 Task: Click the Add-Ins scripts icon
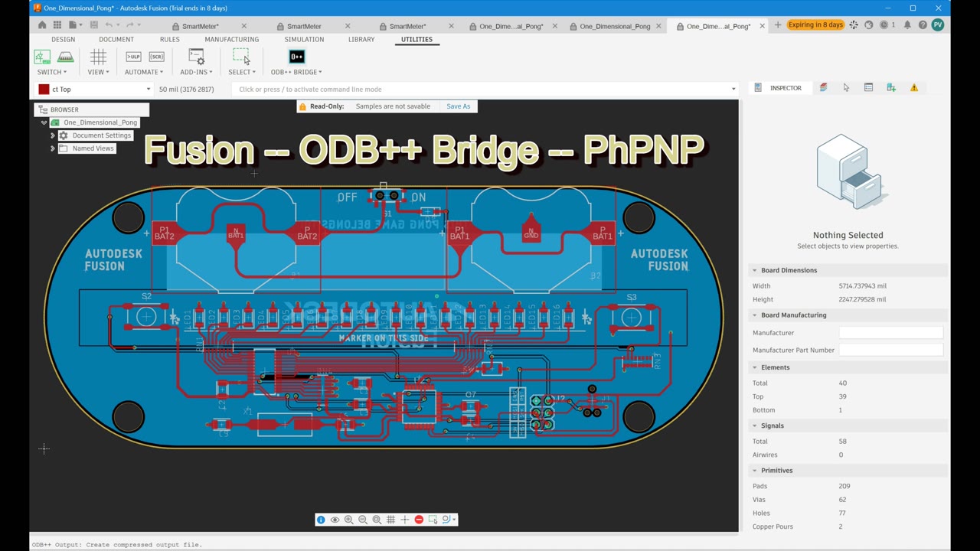tap(196, 57)
